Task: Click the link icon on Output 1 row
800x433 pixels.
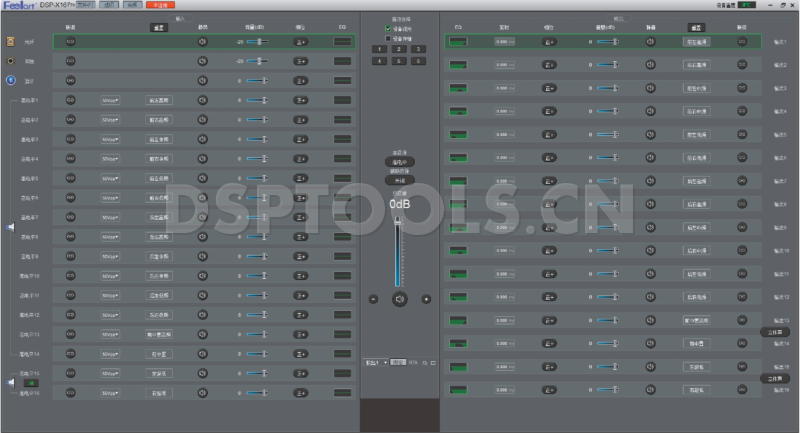Action: pyautogui.click(x=742, y=42)
